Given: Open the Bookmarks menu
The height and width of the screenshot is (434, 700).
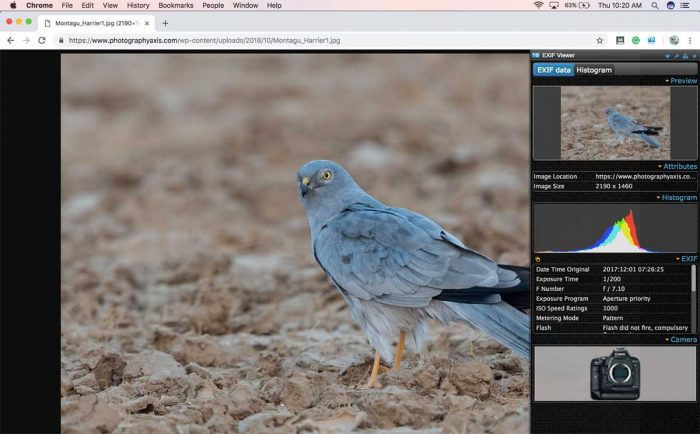Looking at the screenshot, I should [x=175, y=5].
